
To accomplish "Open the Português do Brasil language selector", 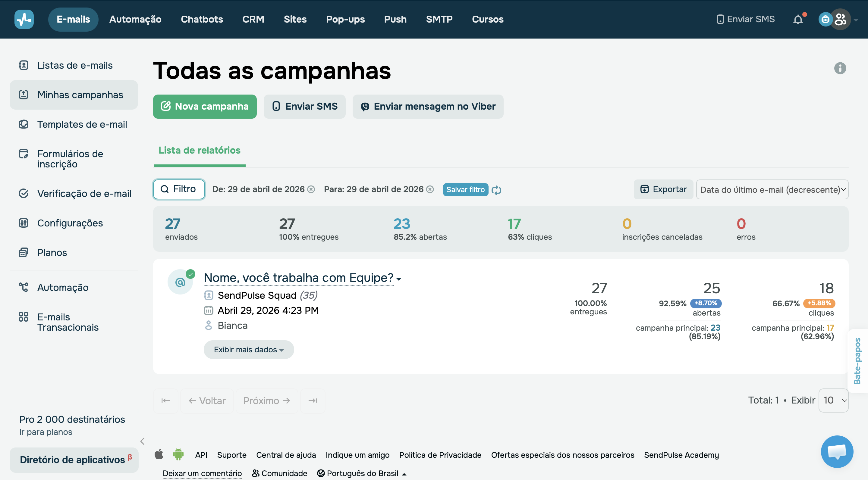I will [x=362, y=473].
